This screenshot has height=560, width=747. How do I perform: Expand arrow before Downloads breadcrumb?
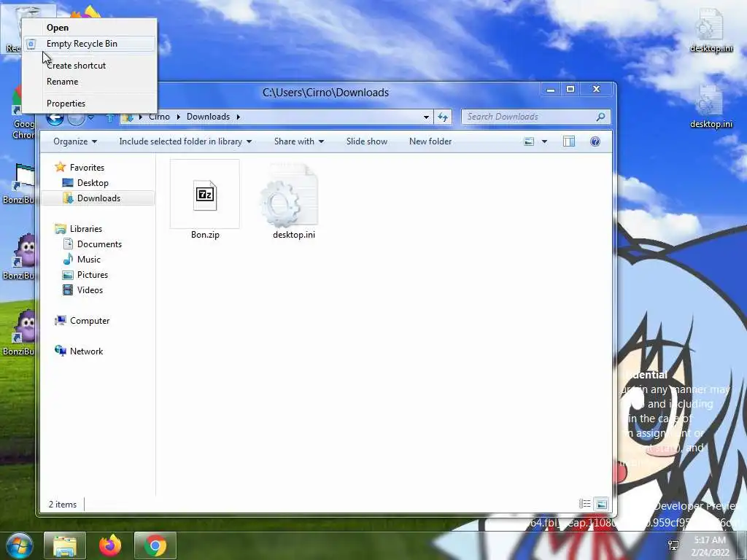coord(178,117)
